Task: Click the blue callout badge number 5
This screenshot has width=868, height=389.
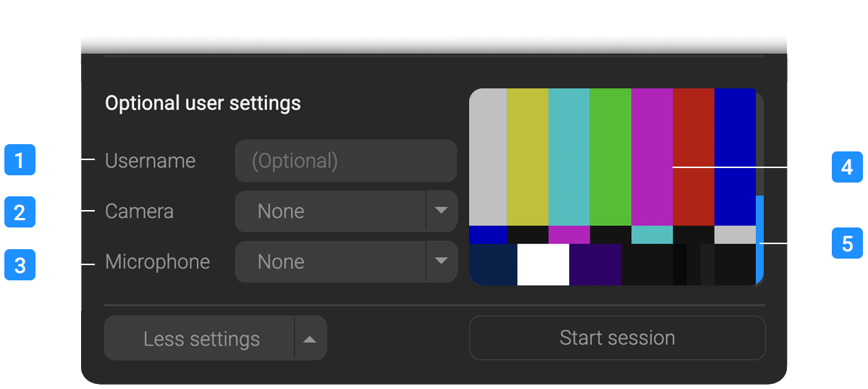Action: 847,243
